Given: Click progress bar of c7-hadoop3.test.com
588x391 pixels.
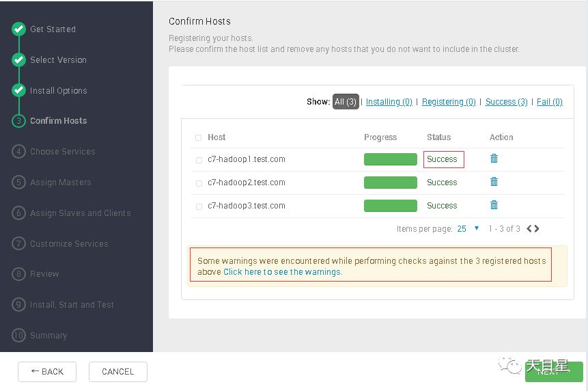Looking at the screenshot, I should (x=391, y=206).
